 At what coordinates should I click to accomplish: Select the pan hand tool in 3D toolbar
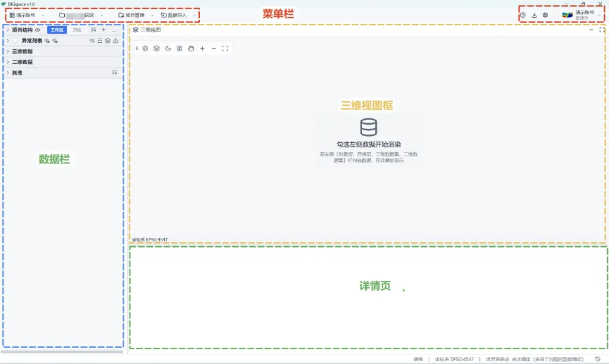click(x=191, y=49)
